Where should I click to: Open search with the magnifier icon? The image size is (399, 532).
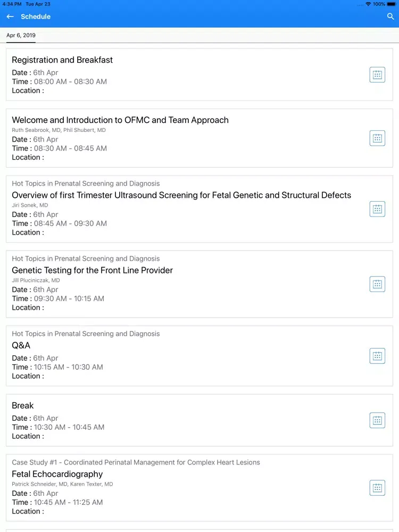(390, 16)
